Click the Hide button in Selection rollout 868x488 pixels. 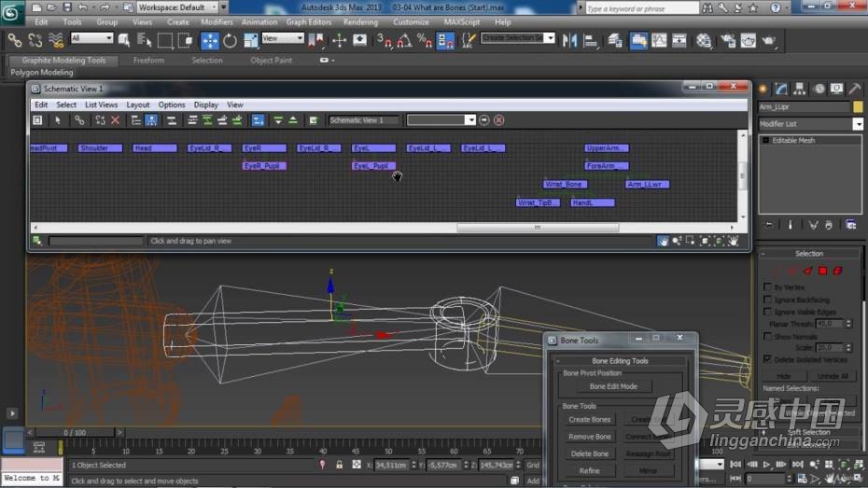pos(783,376)
